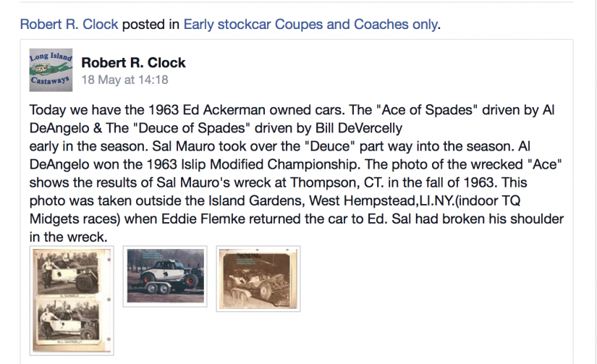Viewport: 597px width, 364px height.
Task: Open the 18 May at 14:18 timestamp
Action: point(124,80)
